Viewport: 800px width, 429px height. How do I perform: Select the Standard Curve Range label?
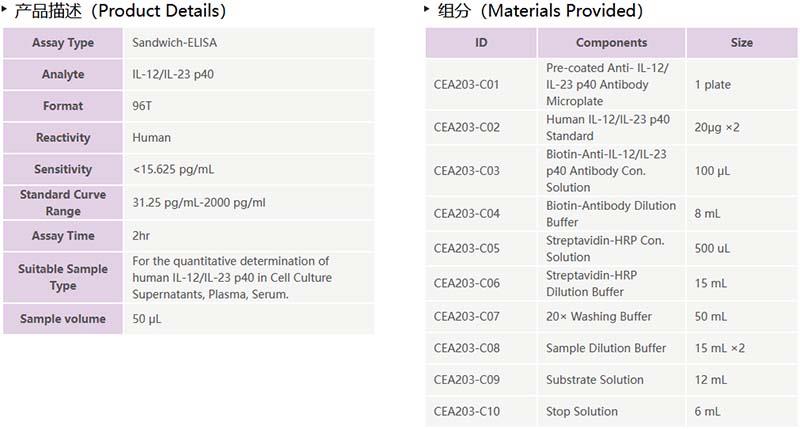[x=63, y=203]
